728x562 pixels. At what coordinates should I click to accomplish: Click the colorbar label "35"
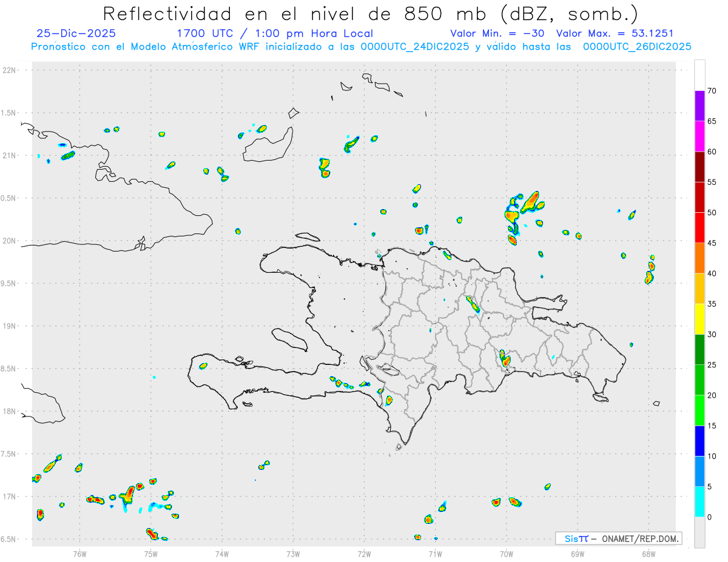pyautogui.click(x=712, y=304)
